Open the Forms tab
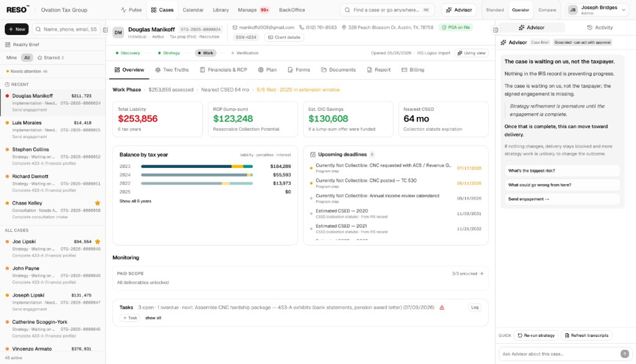The height and width of the screenshot is (364, 636). tap(299, 70)
